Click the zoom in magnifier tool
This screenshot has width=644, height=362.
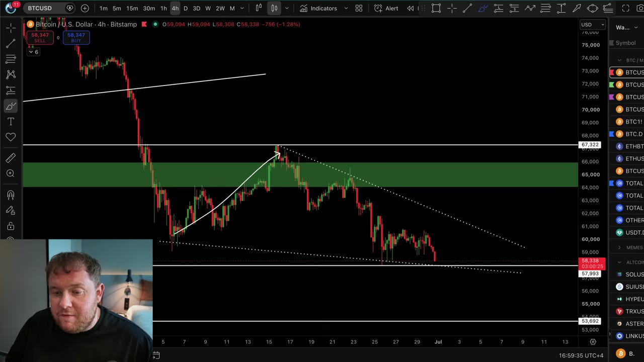tap(11, 173)
